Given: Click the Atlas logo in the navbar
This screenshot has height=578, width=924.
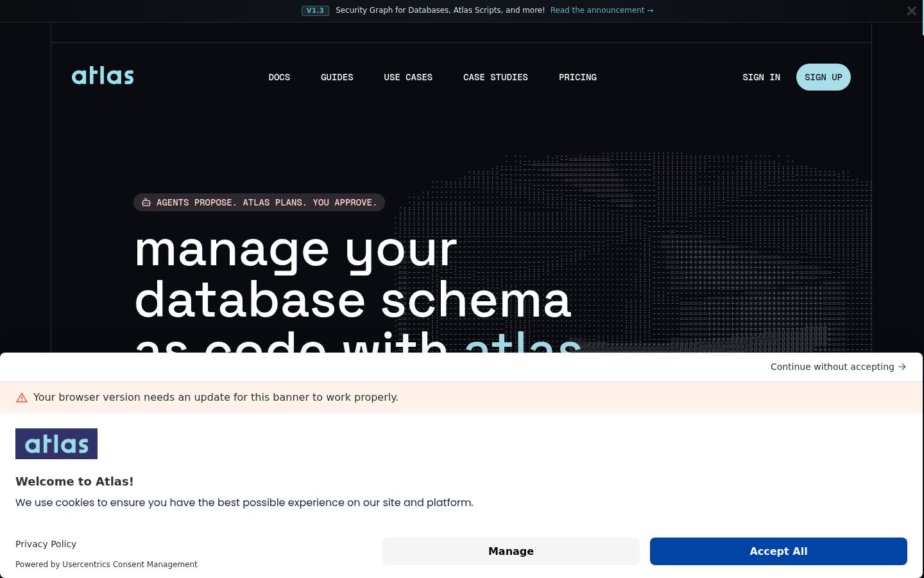Looking at the screenshot, I should pyautogui.click(x=103, y=76).
